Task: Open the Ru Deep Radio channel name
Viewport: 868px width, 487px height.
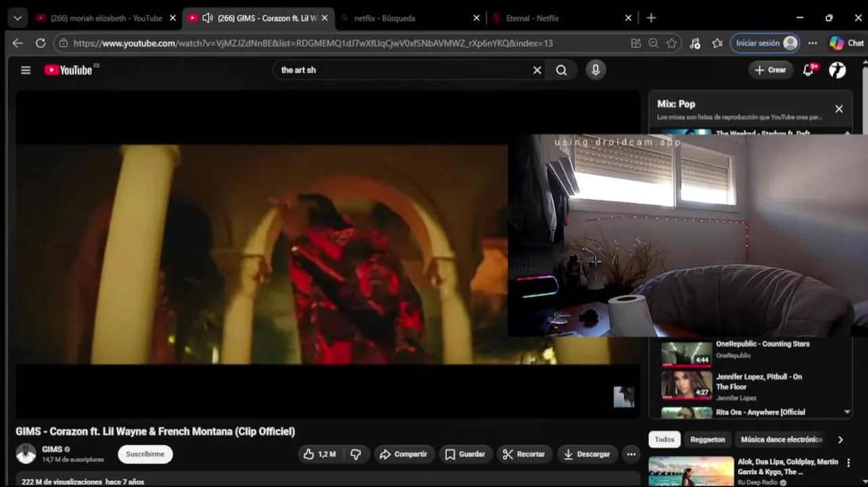Action: [x=756, y=483]
